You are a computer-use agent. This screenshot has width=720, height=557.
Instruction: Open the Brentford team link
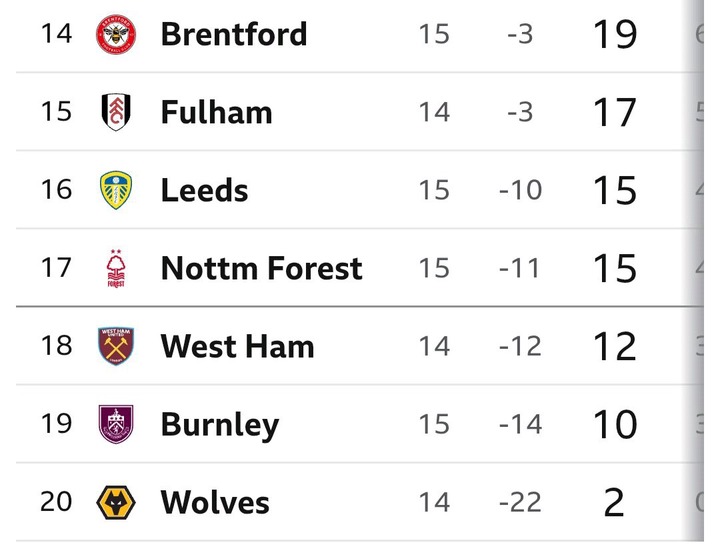pyautogui.click(x=233, y=34)
